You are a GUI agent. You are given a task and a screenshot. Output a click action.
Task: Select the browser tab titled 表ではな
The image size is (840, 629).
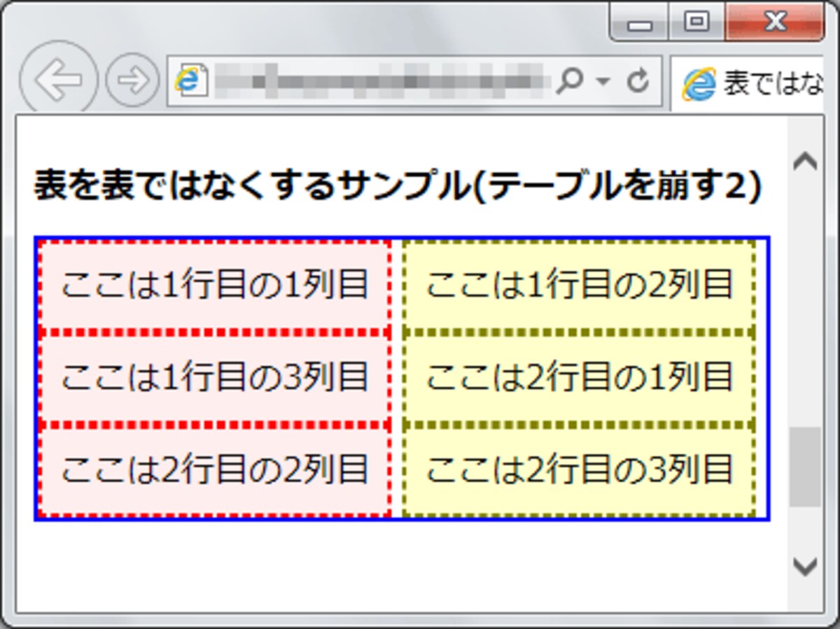[748, 84]
